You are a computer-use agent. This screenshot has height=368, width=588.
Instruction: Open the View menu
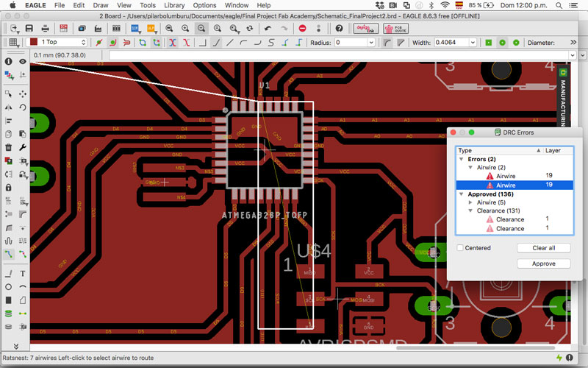coord(123,5)
